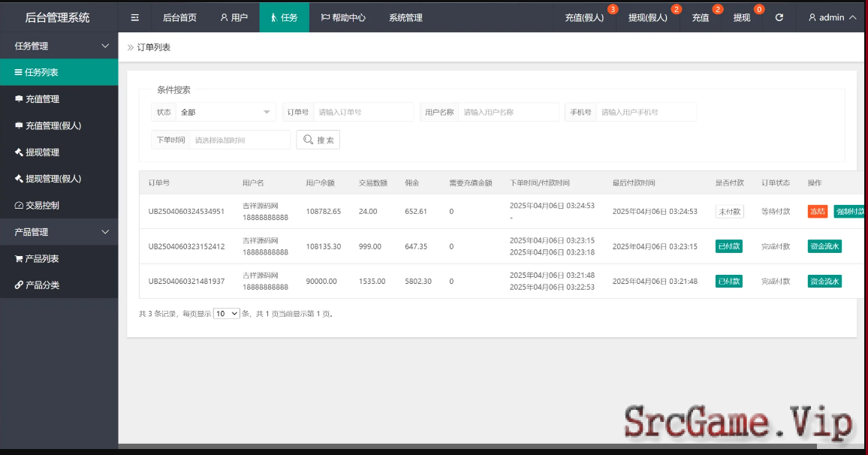Viewport: 868px width, 455px height.
Task: Click the commission value 5802.30
Action: click(418, 282)
